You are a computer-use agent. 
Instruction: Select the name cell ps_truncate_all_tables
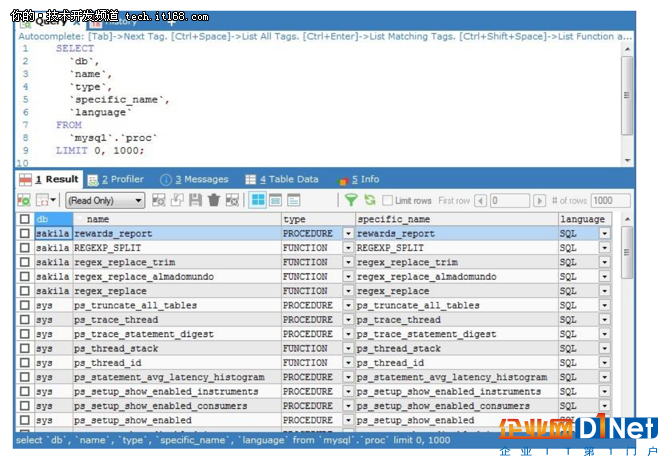(177, 305)
